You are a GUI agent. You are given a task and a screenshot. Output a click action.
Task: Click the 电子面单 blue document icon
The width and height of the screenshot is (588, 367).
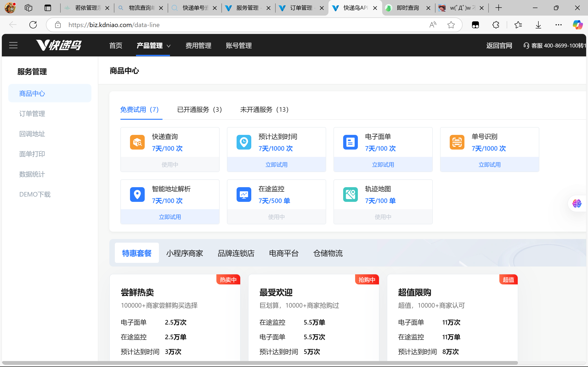coord(350,142)
